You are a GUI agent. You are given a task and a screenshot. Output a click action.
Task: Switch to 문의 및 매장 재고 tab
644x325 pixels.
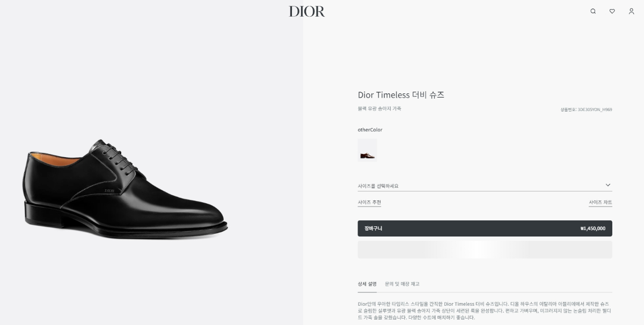pyautogui.click(x=402, y=284)
